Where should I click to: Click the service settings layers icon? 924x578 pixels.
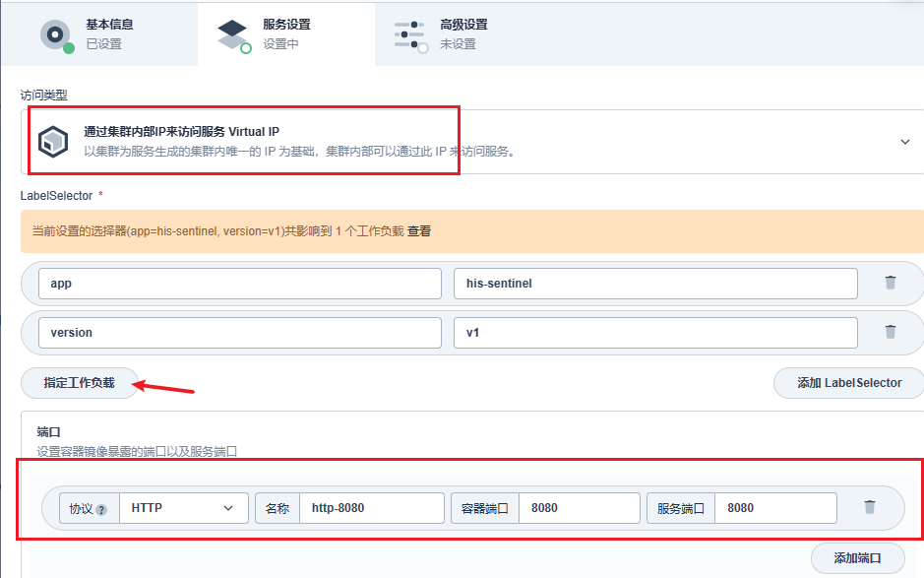233,33
